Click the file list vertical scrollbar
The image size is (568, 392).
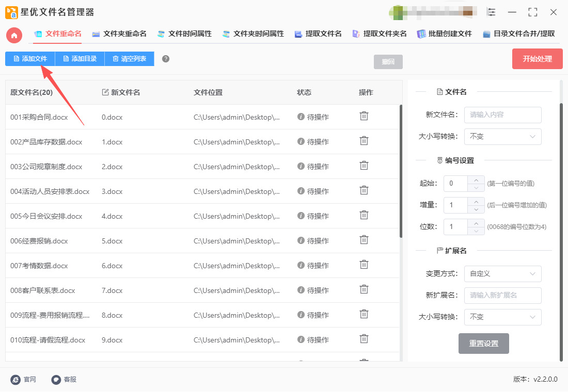tap(401, 171)
